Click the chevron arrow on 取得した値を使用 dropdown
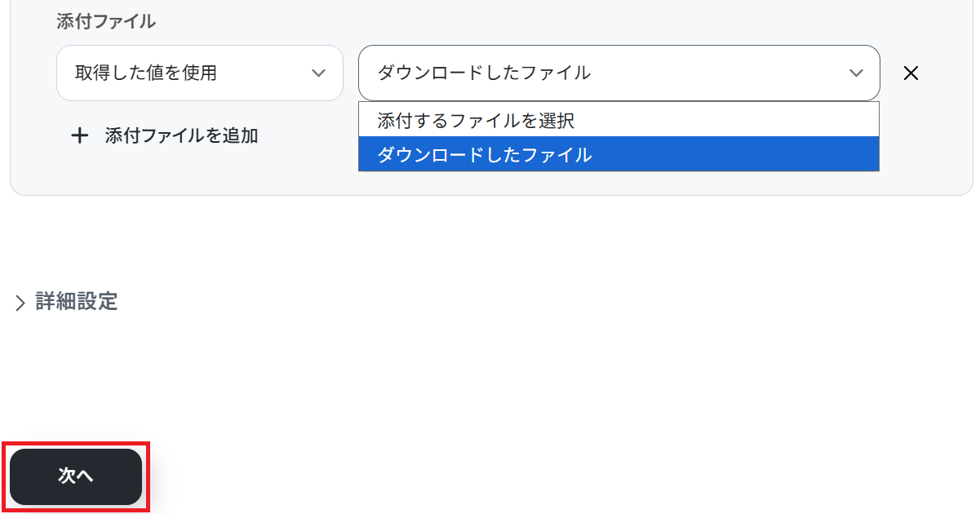This screenshot has height=514, width=980. (318, 73)
